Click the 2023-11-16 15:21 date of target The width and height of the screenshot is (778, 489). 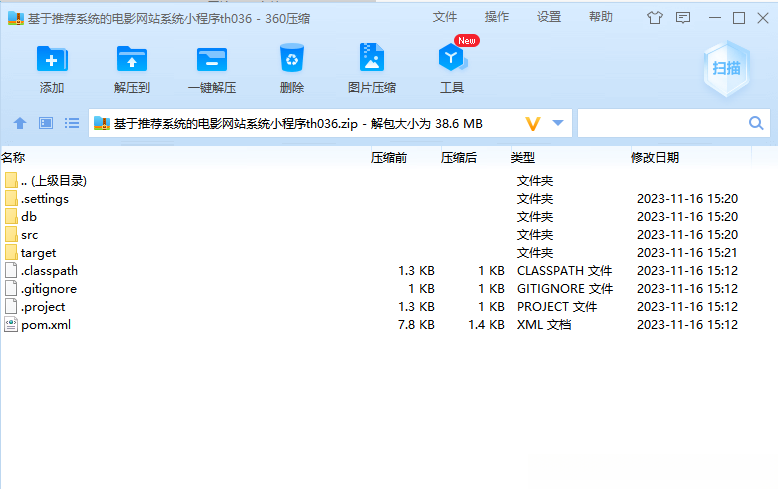(687, 253)
